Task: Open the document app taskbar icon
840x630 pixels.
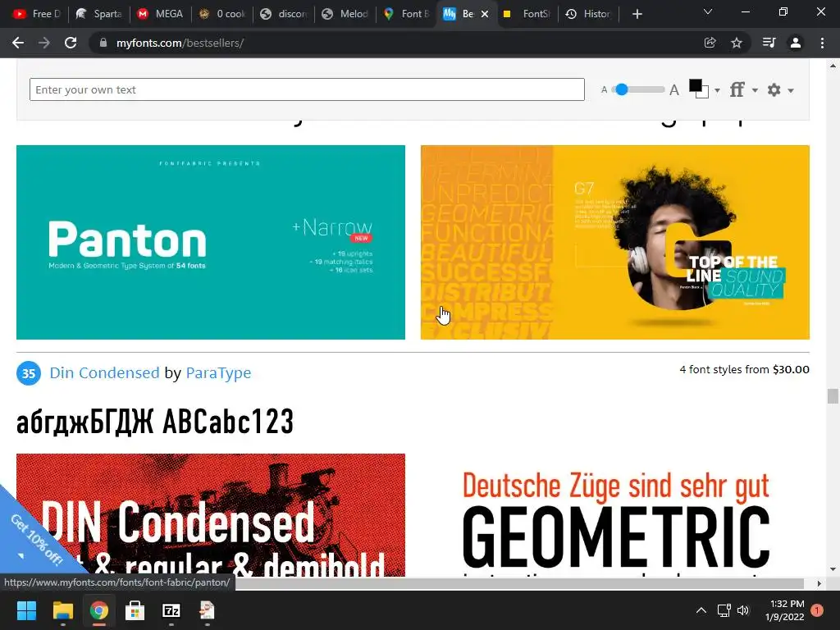Action: click(208, 610)
